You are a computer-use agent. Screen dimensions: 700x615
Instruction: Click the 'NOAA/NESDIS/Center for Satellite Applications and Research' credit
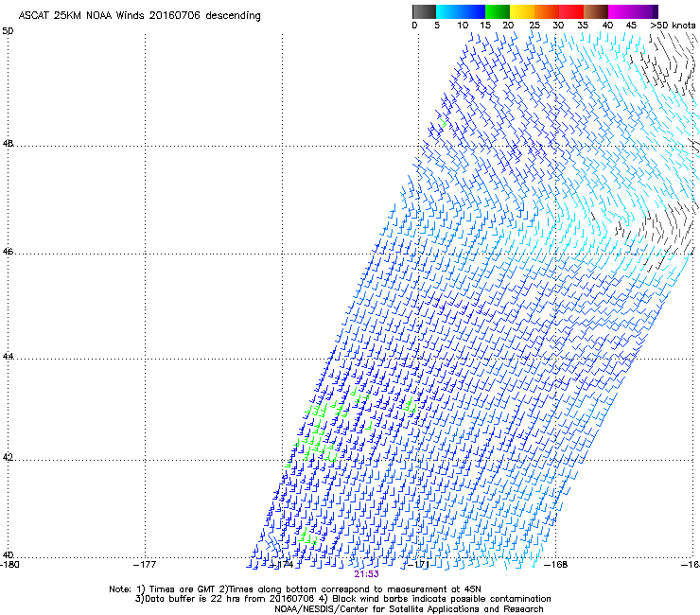point(409,608)
